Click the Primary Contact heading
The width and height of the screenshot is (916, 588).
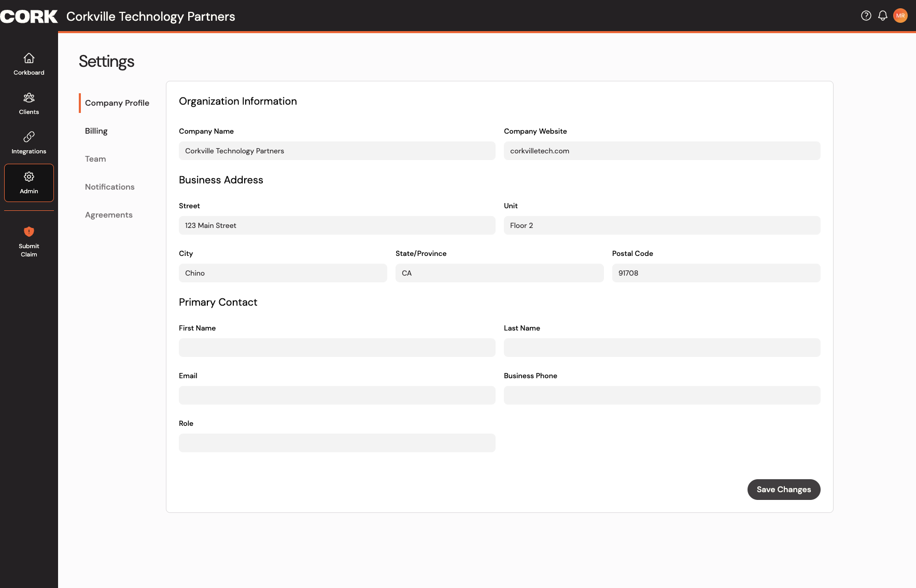tap(218, 303)
